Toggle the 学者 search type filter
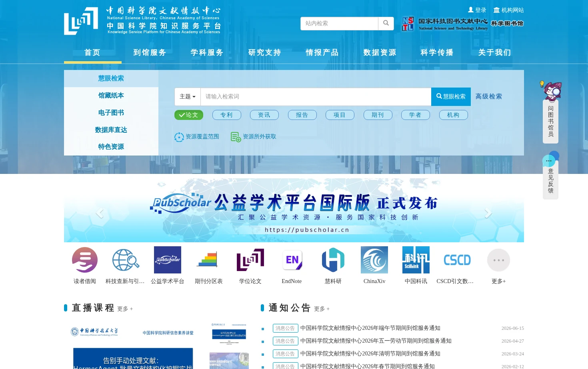Image resolution: width=588 pixels, height=369 pixels. coord(416,115)
